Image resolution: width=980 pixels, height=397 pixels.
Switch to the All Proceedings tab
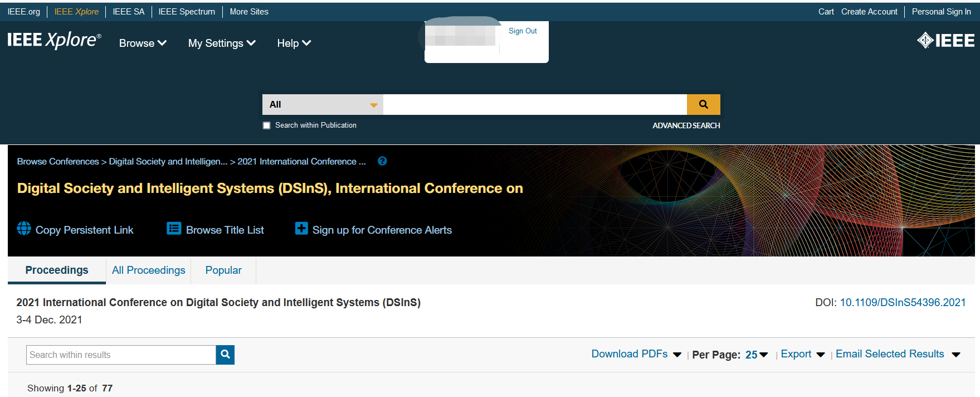point(148,270)
